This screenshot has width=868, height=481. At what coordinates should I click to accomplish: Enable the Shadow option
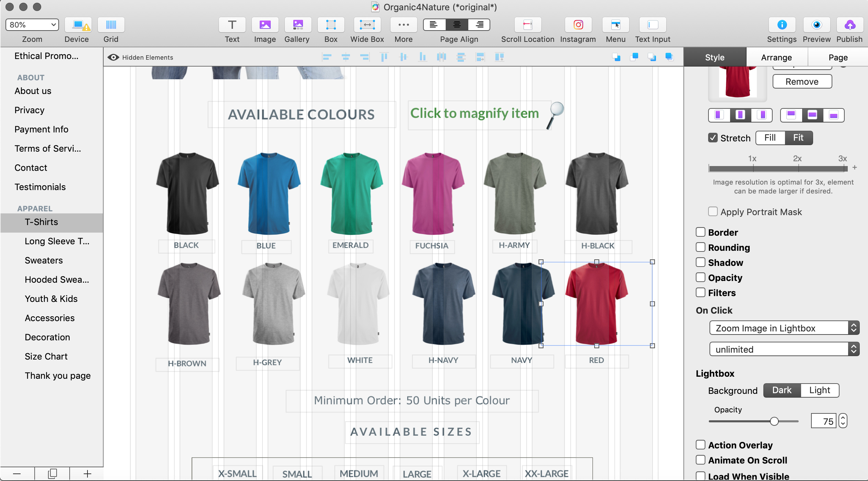[x=700, y=262]
